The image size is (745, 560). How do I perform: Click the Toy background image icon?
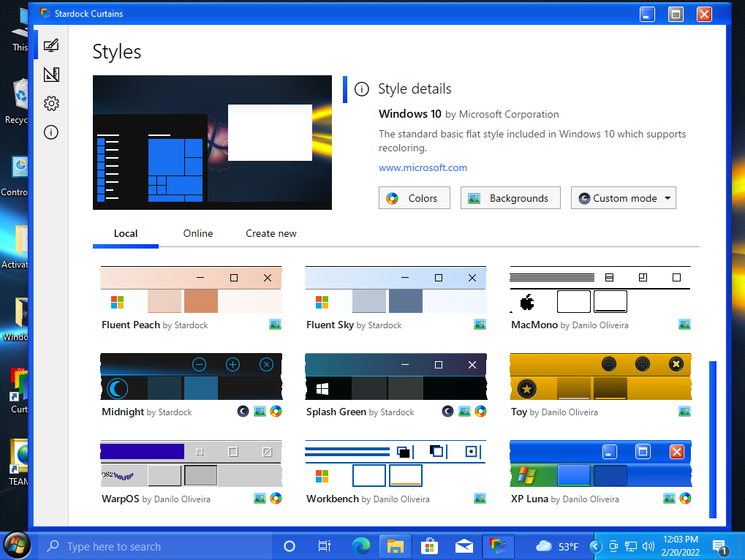coord(684,412)
